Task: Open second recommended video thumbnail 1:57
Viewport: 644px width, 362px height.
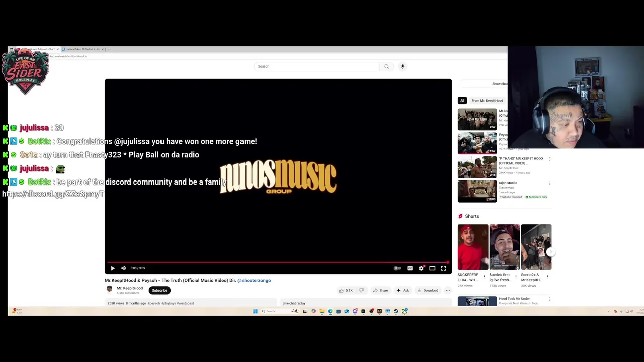Action: point(477,143)
